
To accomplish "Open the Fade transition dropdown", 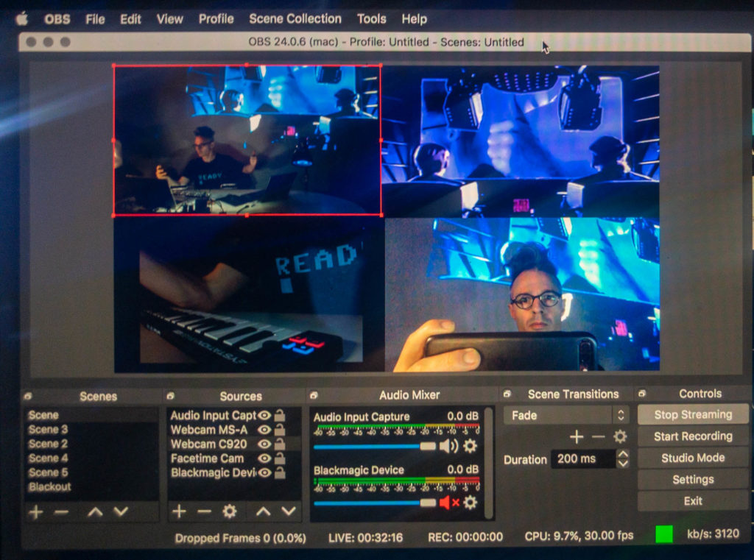I will point(566,415).
